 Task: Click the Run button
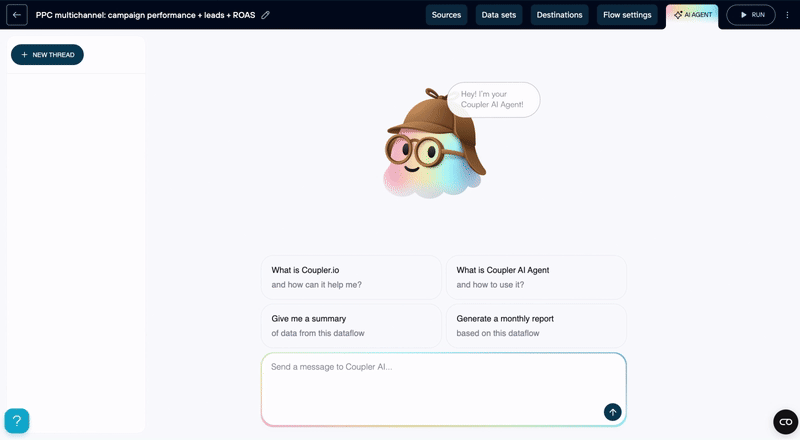pyautogui.click(x=751, y=15)
